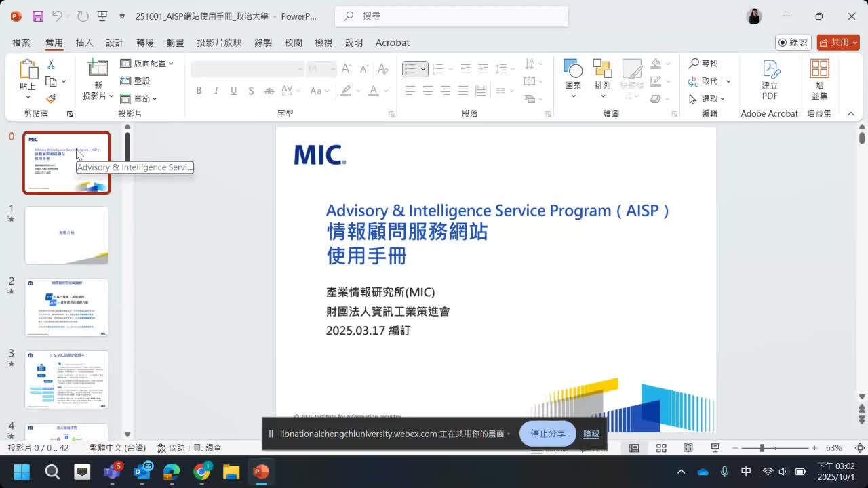
Task: Open the Insert (插入) ribbon tab
Action: pos(84,43)
